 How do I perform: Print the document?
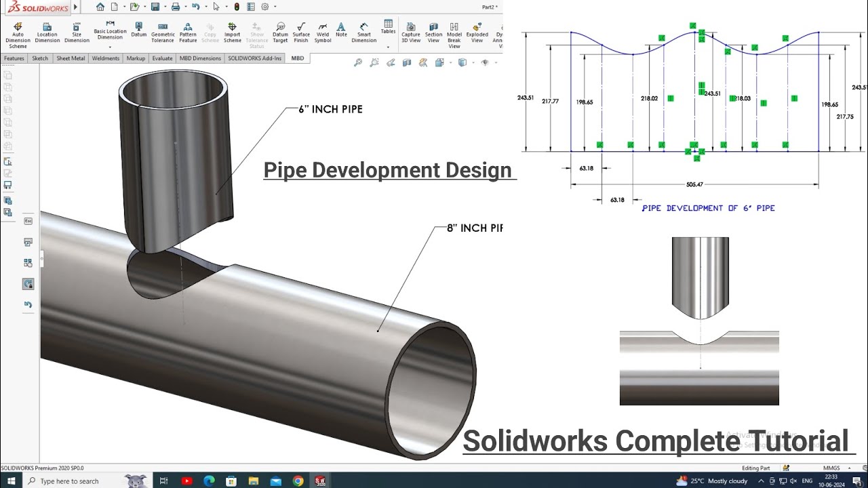[176, 7]
